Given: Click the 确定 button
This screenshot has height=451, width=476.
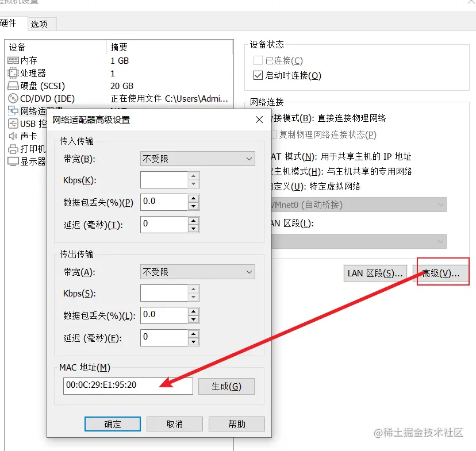Looking at the screenshot, I should (113, 423).
